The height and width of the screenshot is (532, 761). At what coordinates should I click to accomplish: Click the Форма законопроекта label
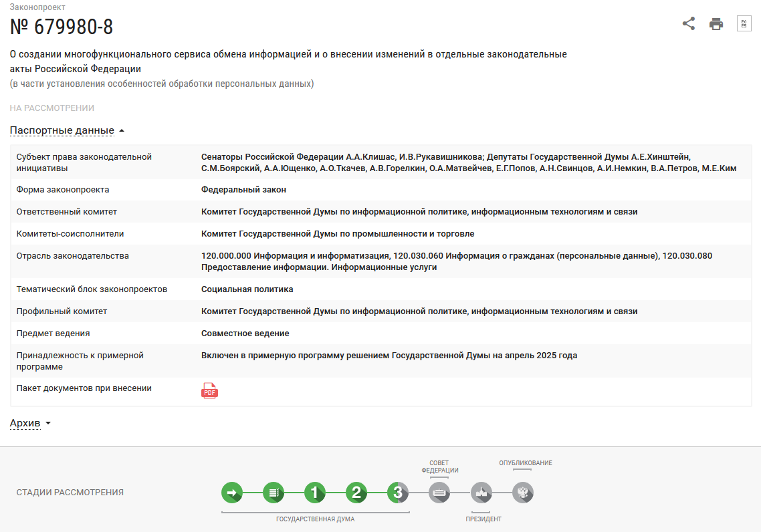point(63,190)
